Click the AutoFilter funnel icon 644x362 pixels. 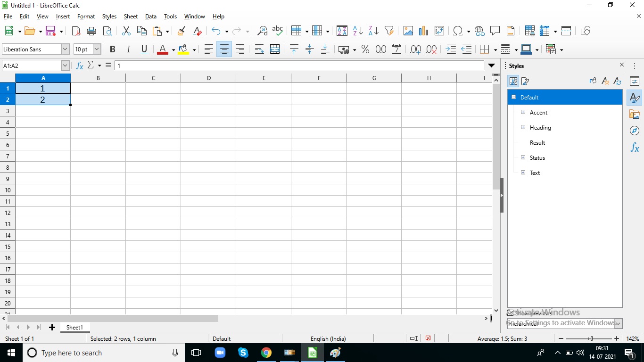point(389,31)
